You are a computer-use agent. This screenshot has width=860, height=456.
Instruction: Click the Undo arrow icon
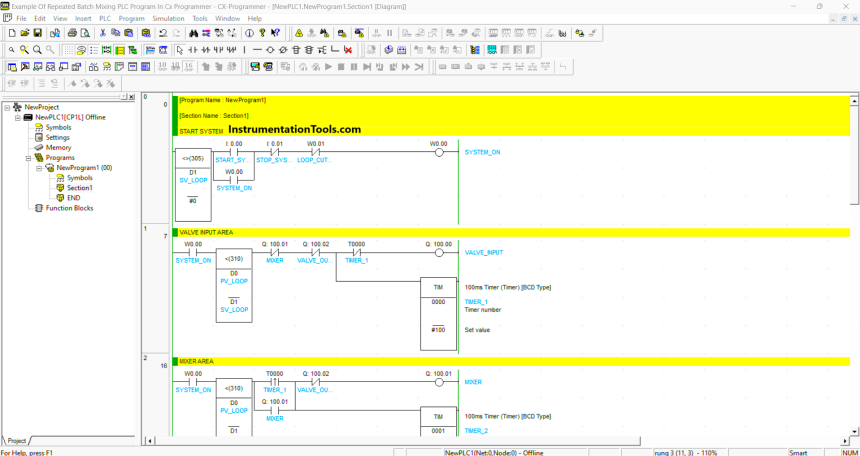163,33
